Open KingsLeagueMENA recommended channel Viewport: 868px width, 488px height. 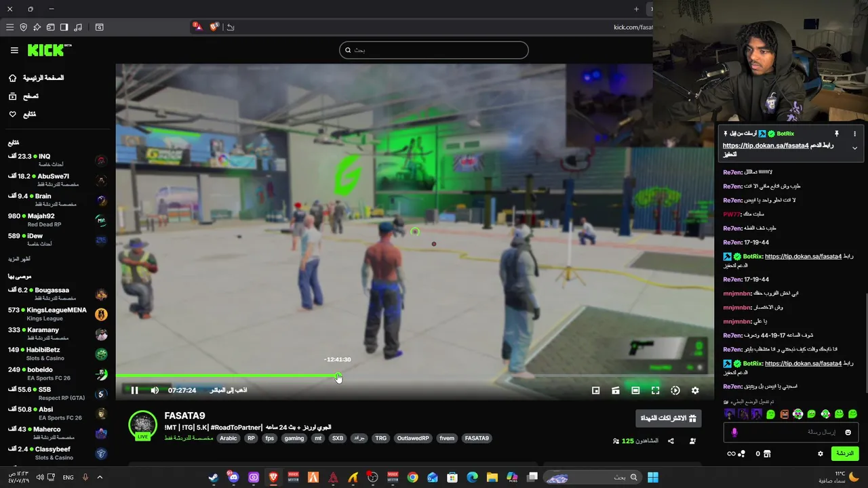pyautogui.click(x=57, y=314)
